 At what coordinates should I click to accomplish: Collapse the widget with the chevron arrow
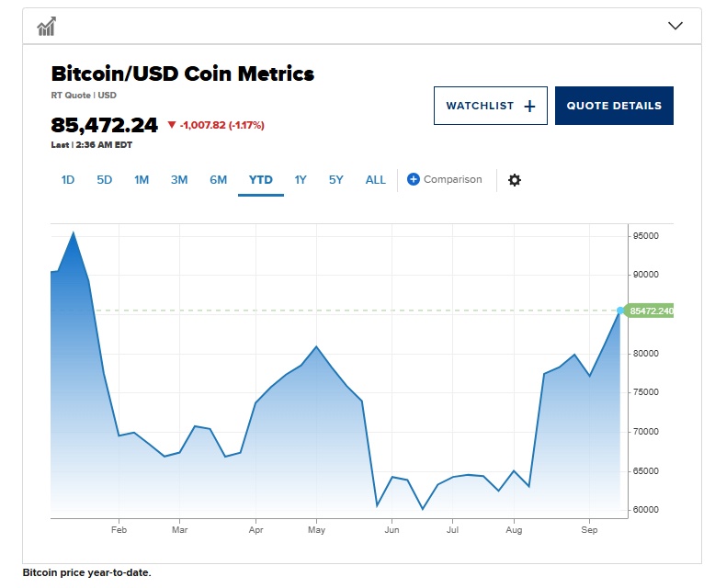675,26
